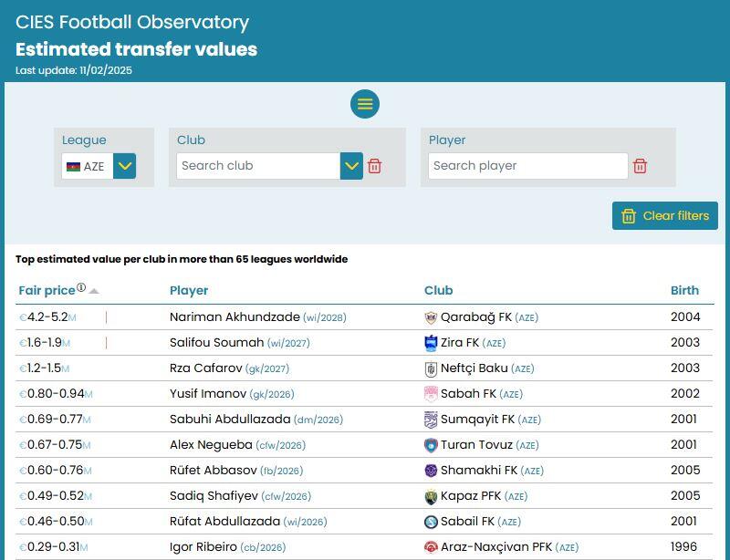Click the Clear filters button
The height and width of the screenshot is (560, 730).
665,215
